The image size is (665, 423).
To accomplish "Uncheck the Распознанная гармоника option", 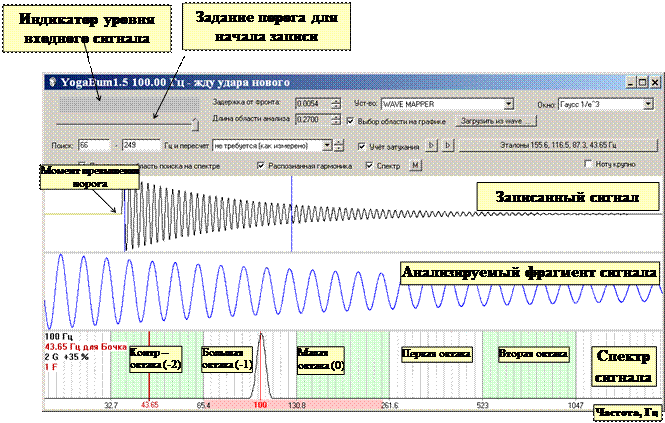I will click(x=262, y=165).
